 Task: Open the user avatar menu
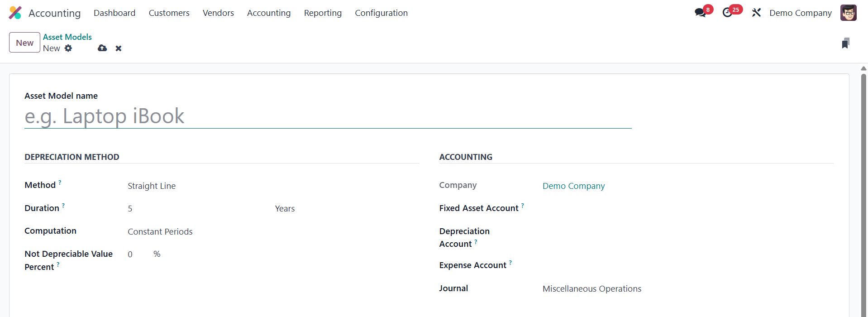click(x=848, y=13)
